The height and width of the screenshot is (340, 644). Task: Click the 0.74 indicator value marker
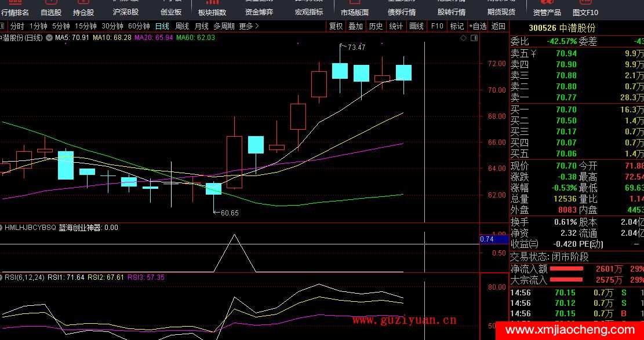pos(486,239)
